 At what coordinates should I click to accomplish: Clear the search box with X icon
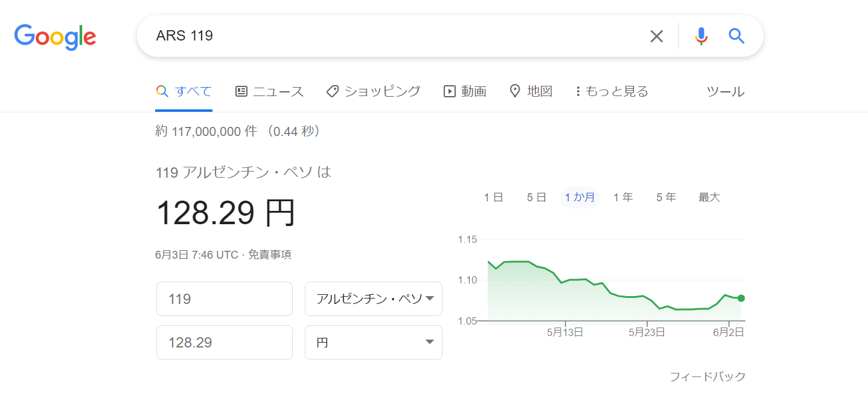(656, 36)
